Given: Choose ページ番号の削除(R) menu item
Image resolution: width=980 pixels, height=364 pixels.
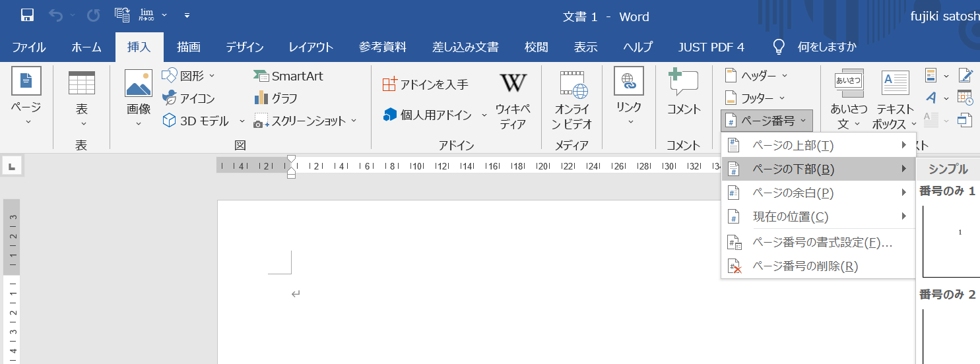Looking at the screenshot, I should 818,266.
